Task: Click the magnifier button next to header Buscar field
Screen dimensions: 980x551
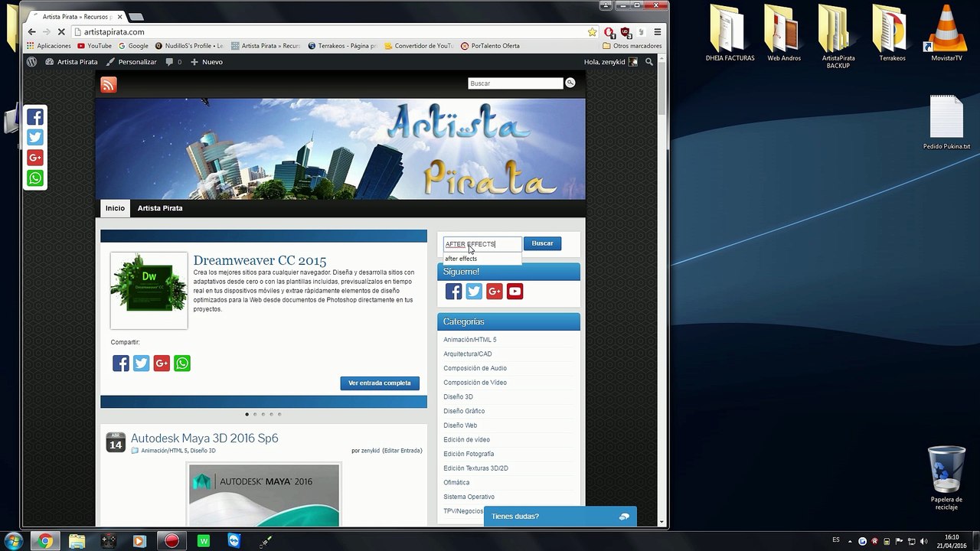Action: point(570,83)
